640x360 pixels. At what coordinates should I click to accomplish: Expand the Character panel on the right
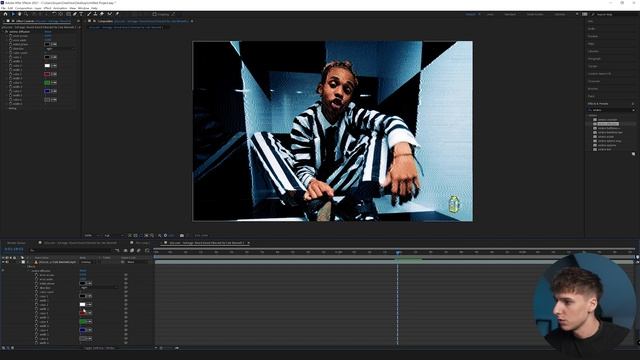(x=594, y=81)
